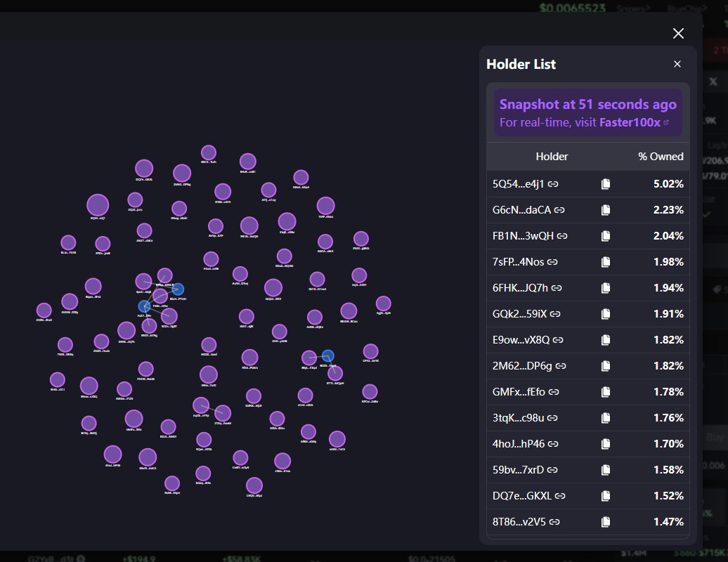The image size is (728, 562).
Task: Follow the chain-link icon for GMFx...fEfo
Action: click(x=554, y=392)
